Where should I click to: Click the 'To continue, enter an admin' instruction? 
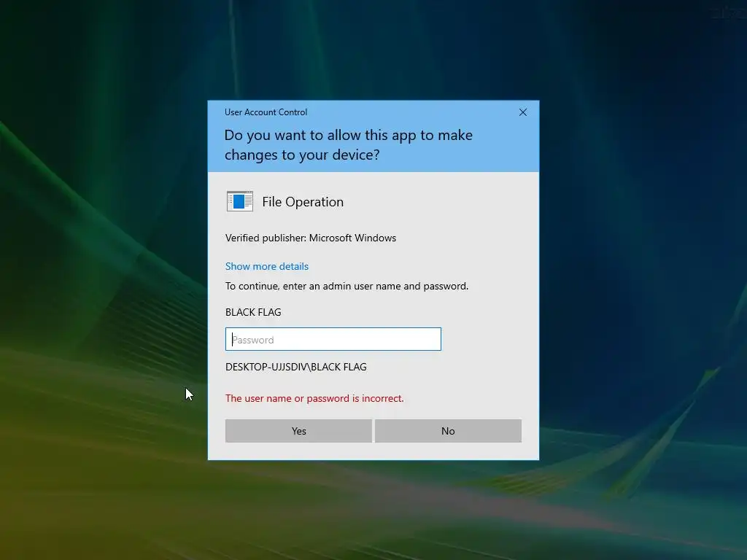tap(347, 286)
